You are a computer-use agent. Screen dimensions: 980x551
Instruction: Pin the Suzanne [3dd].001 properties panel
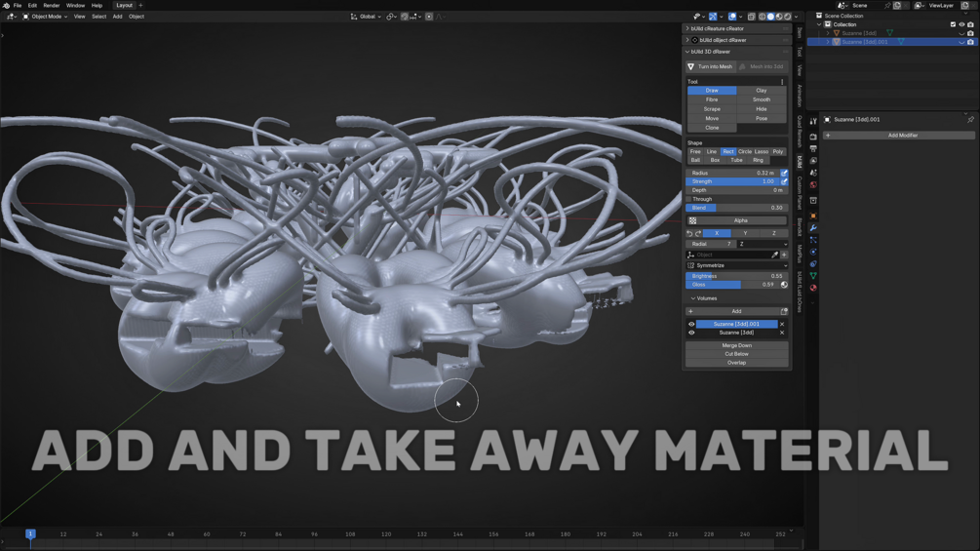(970, 119)
